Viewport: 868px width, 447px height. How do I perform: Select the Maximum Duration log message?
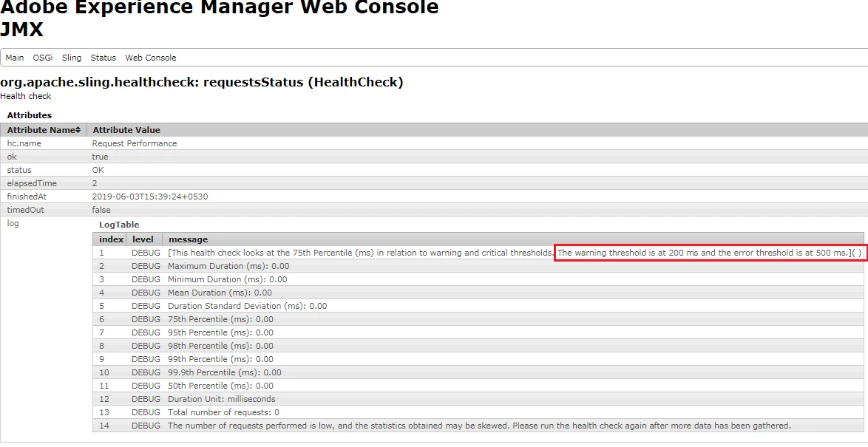[228, 266]
